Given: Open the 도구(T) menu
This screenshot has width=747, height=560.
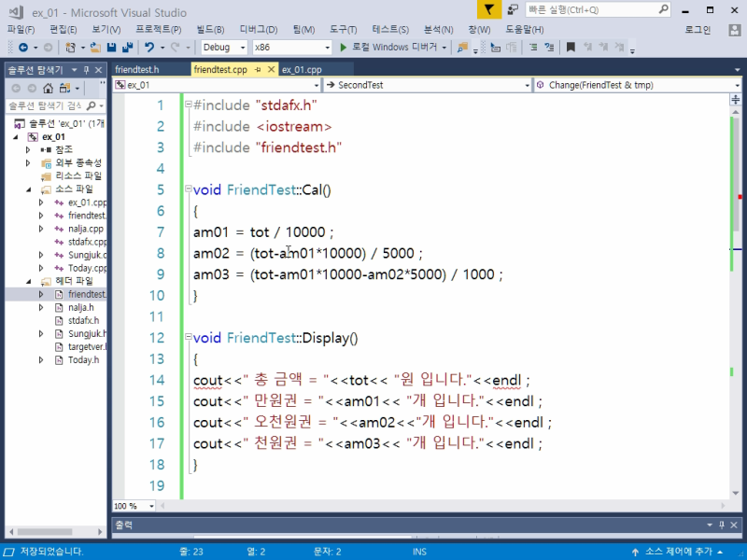Looking at the screenshot, I should (343, 30).
